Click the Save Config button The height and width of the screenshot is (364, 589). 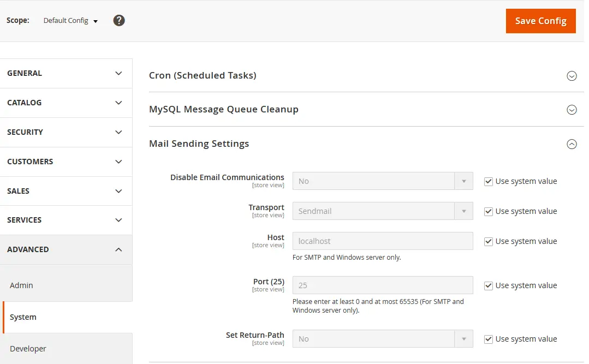pos(540,21)
